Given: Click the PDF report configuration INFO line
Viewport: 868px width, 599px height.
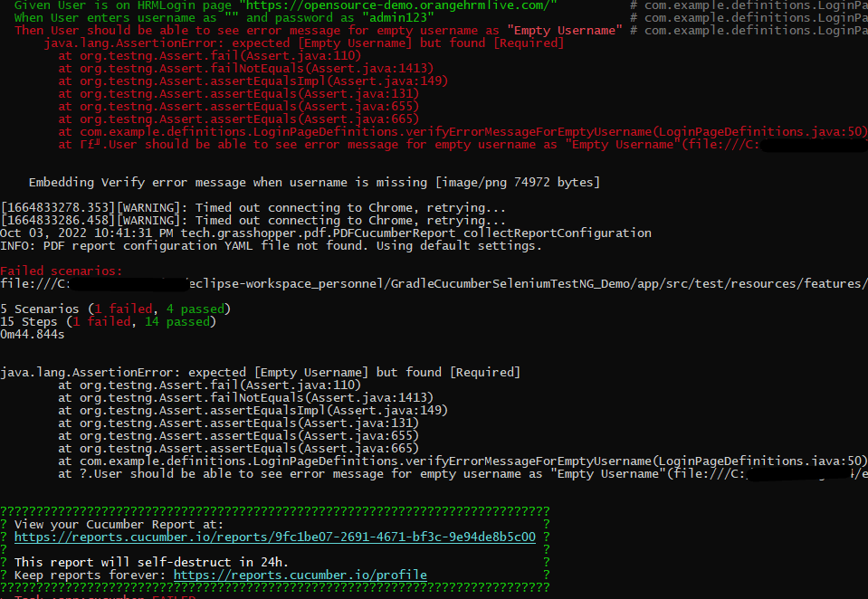Looking at the screenshot, I should 271,245.
